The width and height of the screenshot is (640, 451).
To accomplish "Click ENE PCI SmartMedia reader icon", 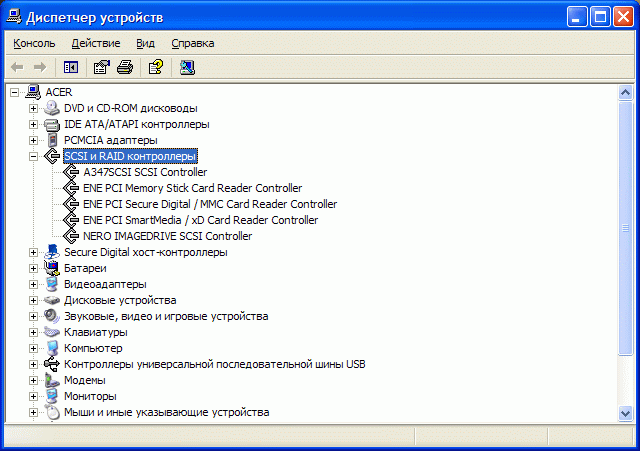I will click(71, 220).
